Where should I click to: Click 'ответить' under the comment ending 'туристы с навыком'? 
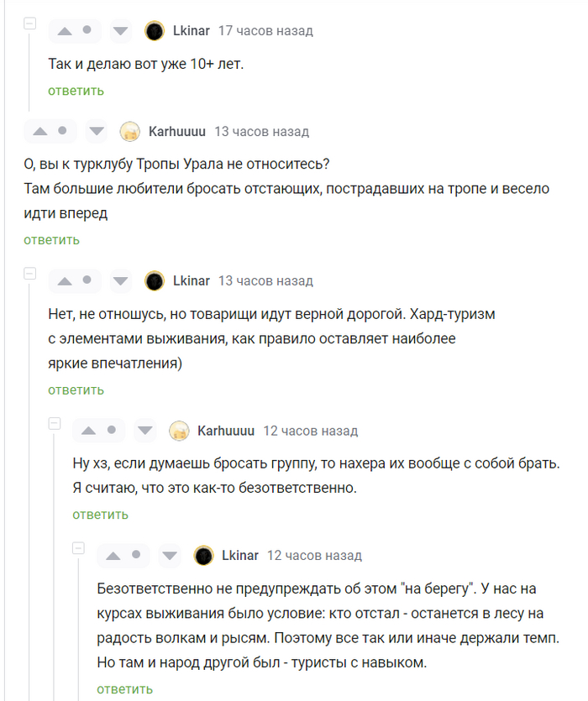[124, 689]
